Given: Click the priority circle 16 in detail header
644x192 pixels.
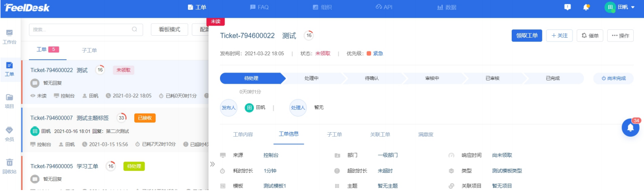Looking at the screenshot, I should click(308, 35).
